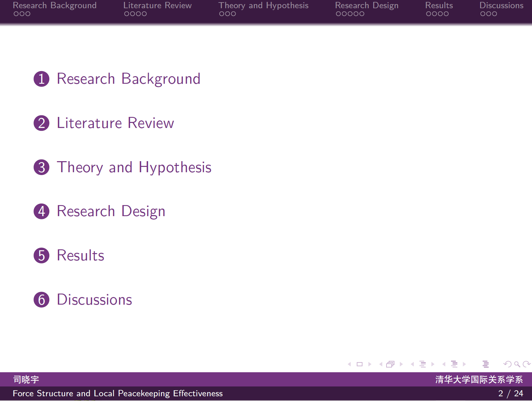Click the subsection navigation icon
532x401 pixels.
[423, 364]
